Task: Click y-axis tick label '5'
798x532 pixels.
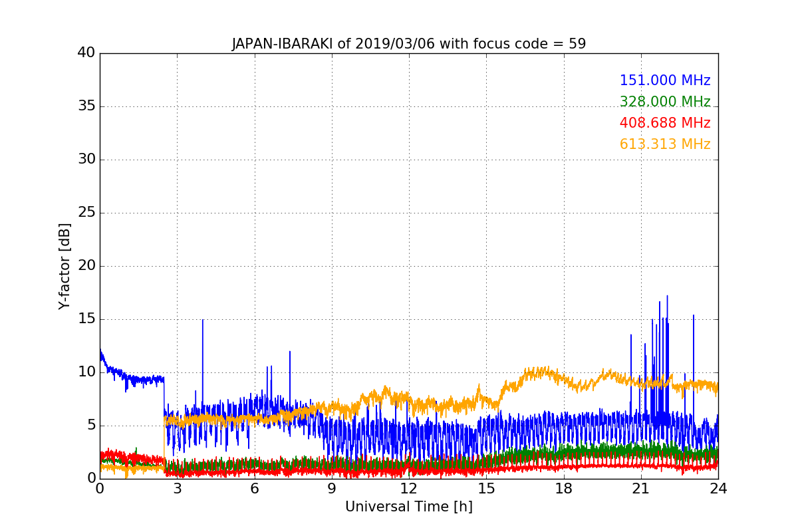Action: [x=90, y=426]
